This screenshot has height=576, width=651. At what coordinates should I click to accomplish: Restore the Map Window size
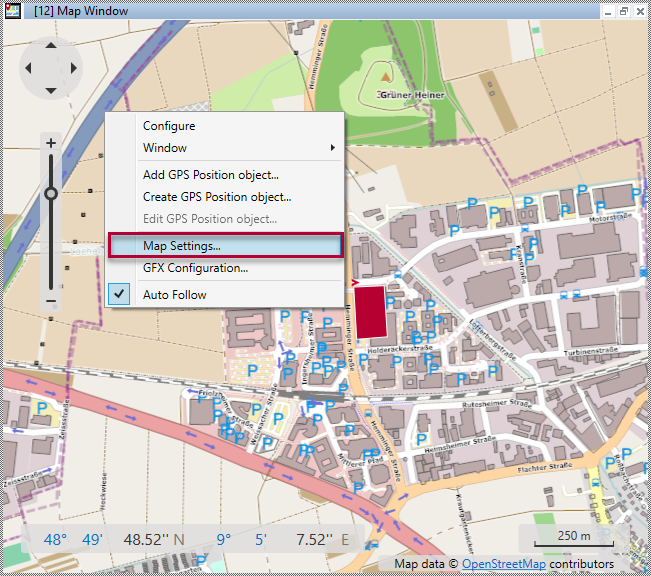(622, 10)
